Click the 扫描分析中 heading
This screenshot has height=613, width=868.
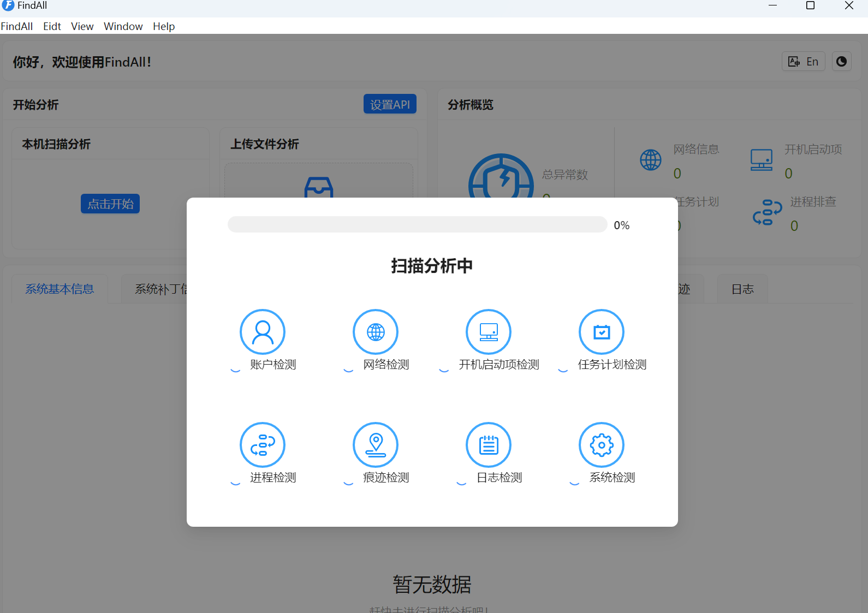tap(432, 266)
